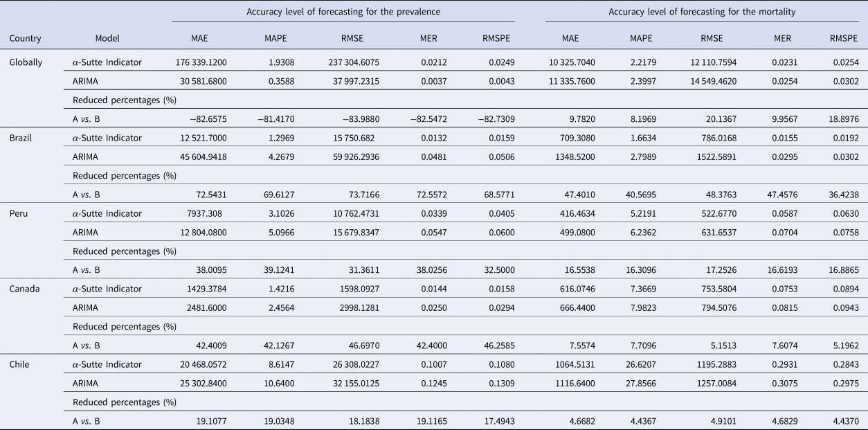Click the Peru country label
Image resolution: width=868 pixels, height=430 pixels.
coord(19,213)
